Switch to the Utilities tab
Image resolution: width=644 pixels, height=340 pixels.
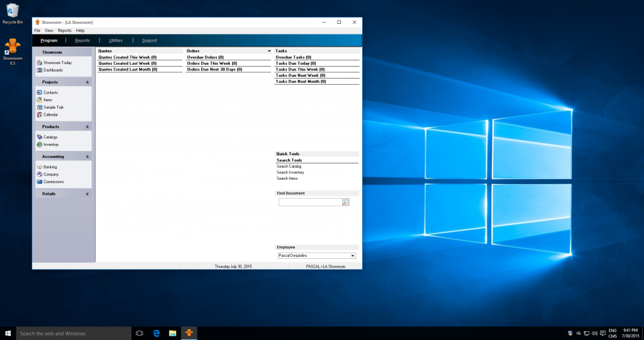click(x=116, y=40)
